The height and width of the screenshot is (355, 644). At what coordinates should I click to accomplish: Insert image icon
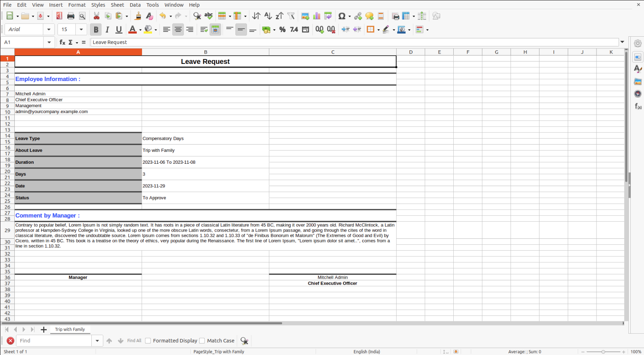[305, 16]
